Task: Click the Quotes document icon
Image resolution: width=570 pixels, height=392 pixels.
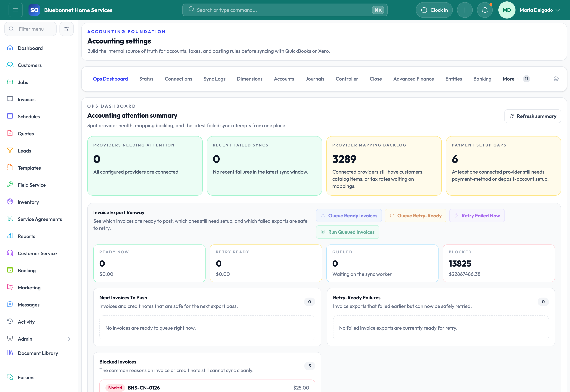Action: click(10, 133)
